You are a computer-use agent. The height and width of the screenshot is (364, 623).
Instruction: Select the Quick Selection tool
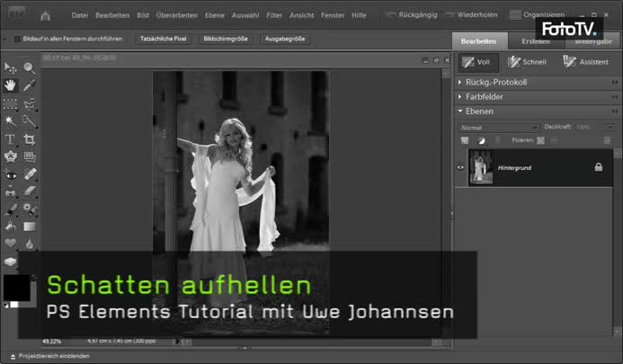[x=29, y=121]
